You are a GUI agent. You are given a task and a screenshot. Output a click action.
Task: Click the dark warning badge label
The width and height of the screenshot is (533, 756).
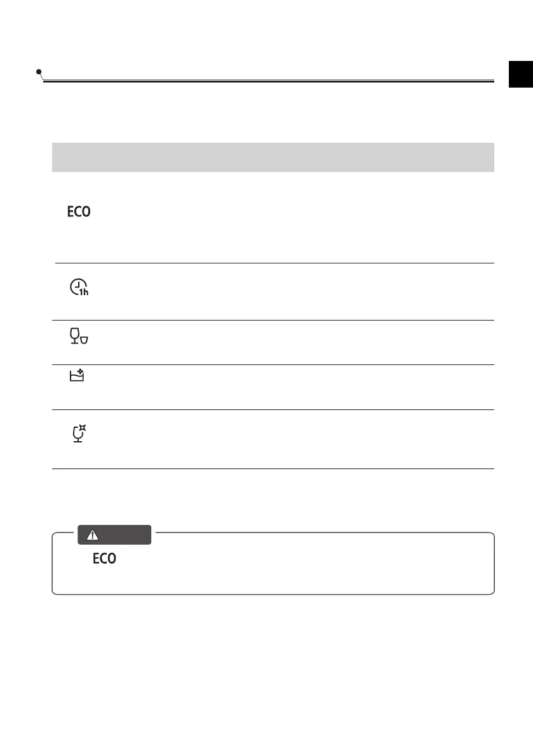(114, 535)
